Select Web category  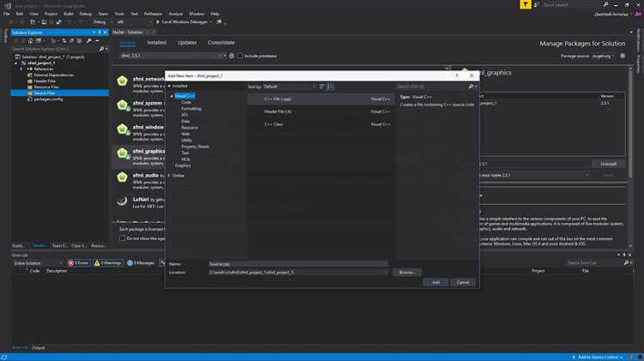tap(185, 134)
